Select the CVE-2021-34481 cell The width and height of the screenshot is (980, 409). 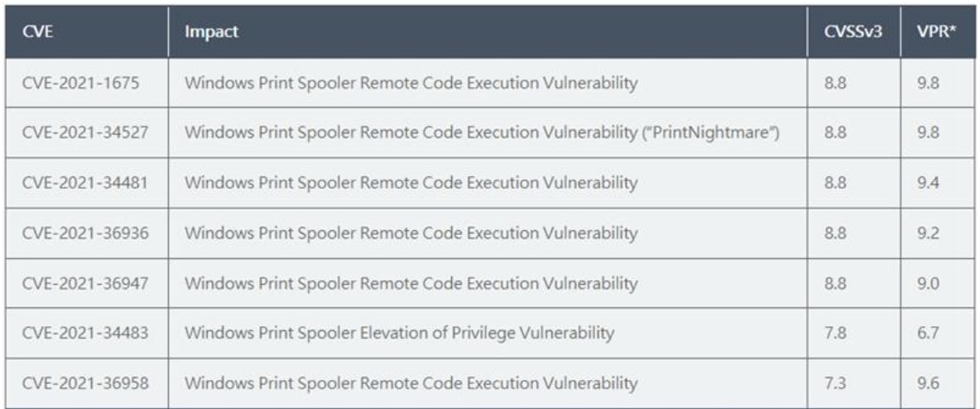coord(85,183)
